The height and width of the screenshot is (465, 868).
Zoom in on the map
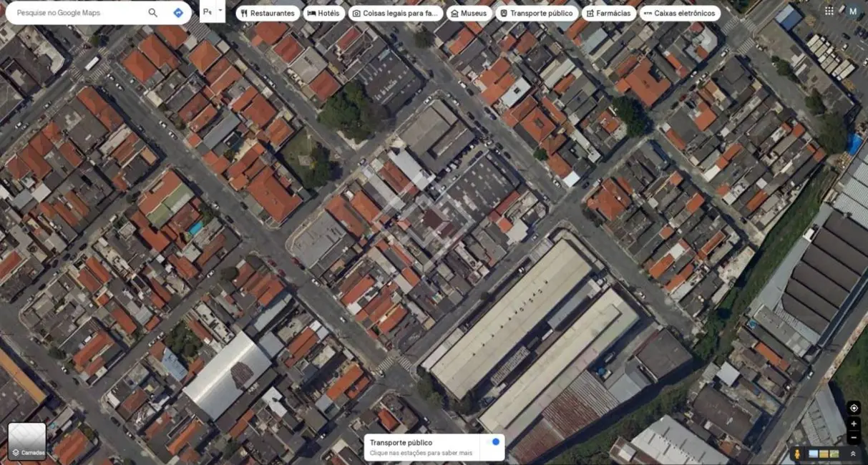pyautogui.click(x=854, y=424)
